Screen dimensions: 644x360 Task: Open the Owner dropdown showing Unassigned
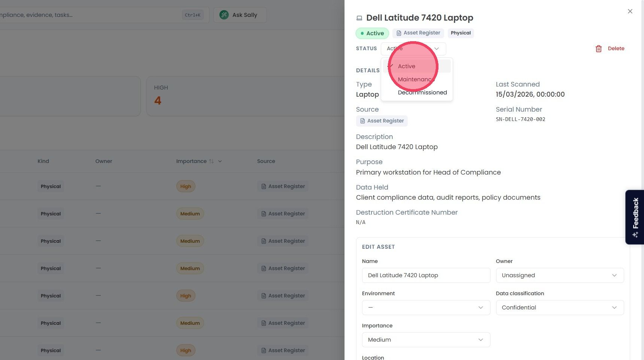560,275
